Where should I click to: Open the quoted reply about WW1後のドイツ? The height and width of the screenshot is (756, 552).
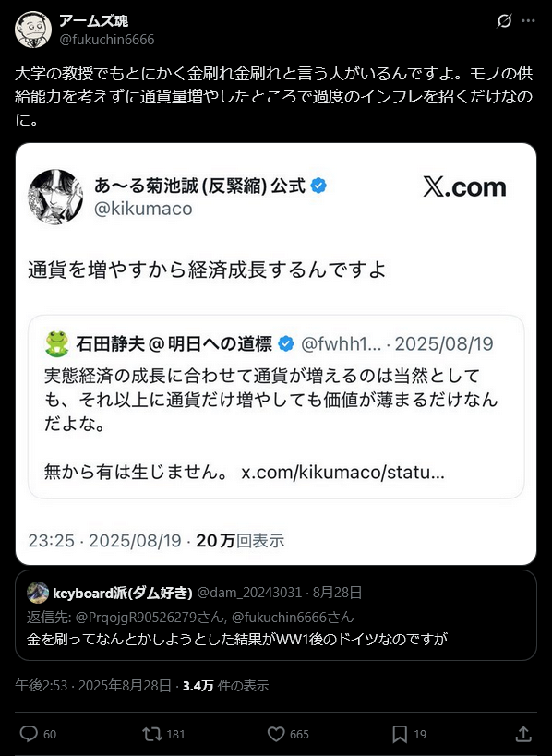276,615
